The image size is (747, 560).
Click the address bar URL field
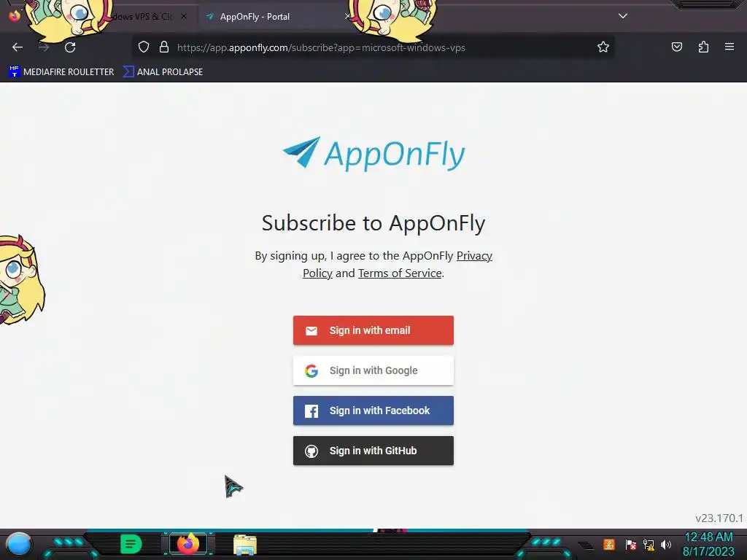(371, 47)
